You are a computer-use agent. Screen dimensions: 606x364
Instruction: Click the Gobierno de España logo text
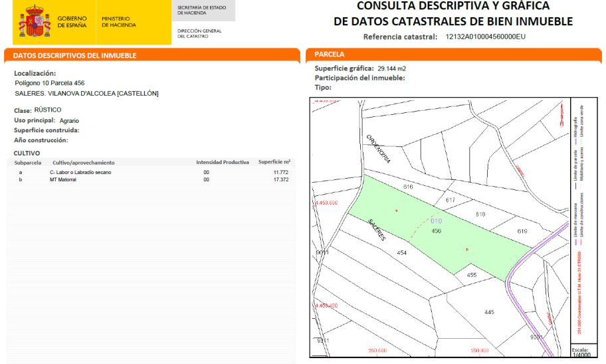click(x=72, y=22)
